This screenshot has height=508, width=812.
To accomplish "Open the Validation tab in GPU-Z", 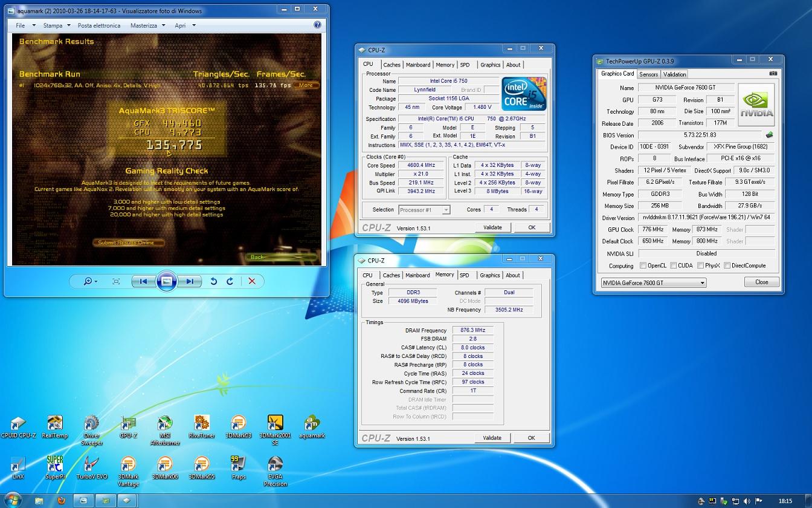I will click(674, 74).
